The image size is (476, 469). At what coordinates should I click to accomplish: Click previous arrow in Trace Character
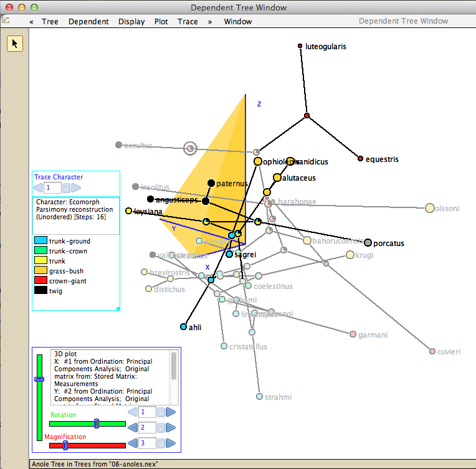pyautogui.click(x=38, y=187)
